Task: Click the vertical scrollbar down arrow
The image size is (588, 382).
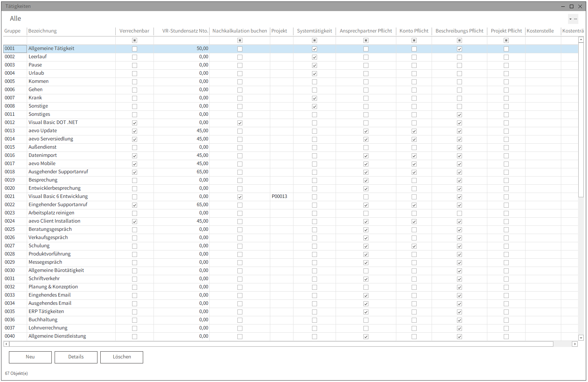Action: pos(581,338)
